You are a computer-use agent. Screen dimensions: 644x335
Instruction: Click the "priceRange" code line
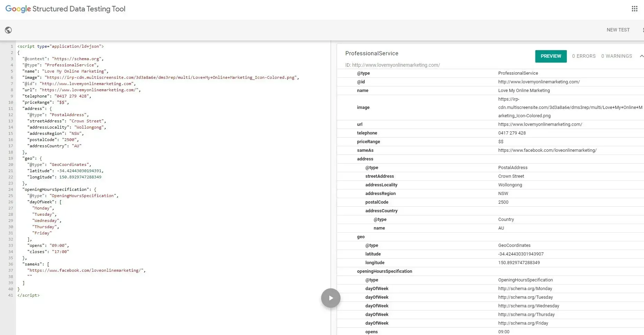(x=46, y=102)
